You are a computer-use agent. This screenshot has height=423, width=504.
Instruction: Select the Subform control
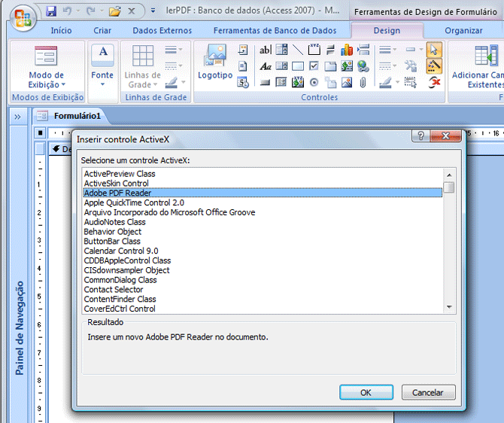pyautogui.click(x=281, y=82)
